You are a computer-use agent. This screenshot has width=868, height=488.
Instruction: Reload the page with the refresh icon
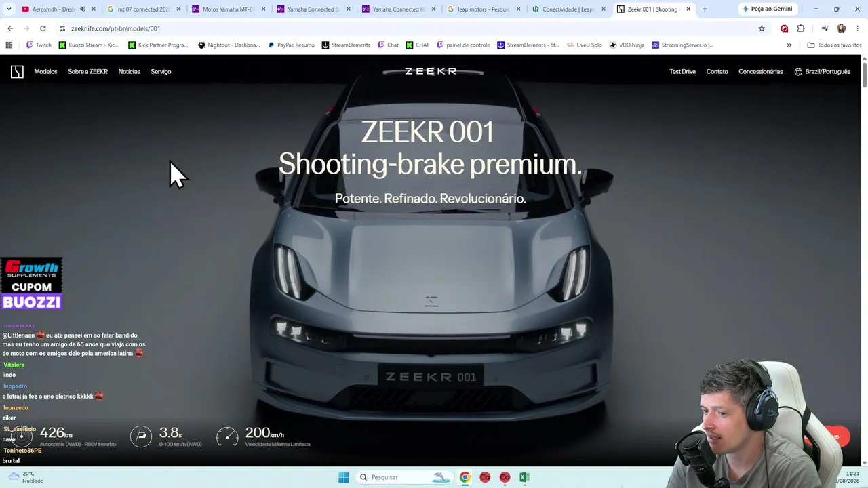pyautogui.click(x=43, y=28)
